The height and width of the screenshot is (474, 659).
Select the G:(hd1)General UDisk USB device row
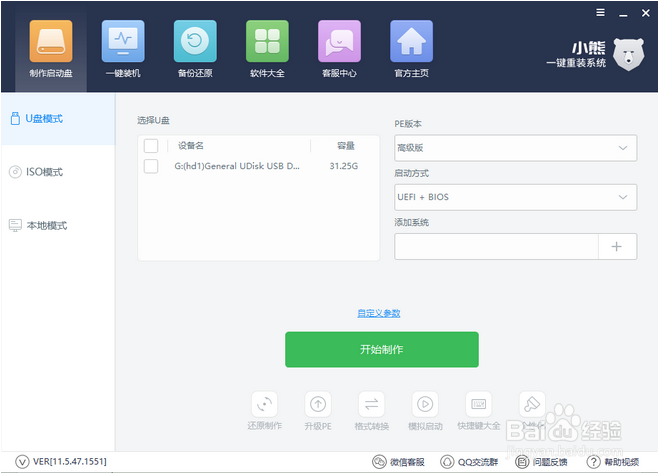pyautogui.click(x=258, y=166)
